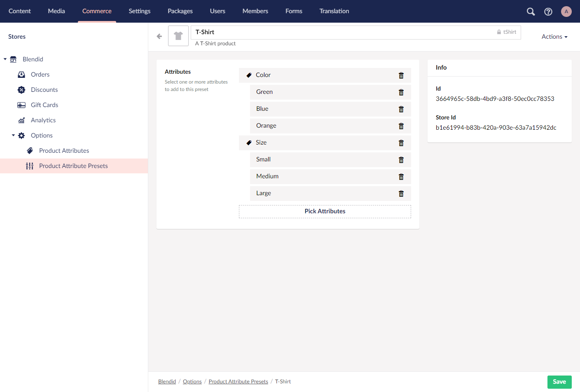Screen dimensions: 580x392
Task: Click the T-shirt preset icon thumbnail
Action: [178, 36]
